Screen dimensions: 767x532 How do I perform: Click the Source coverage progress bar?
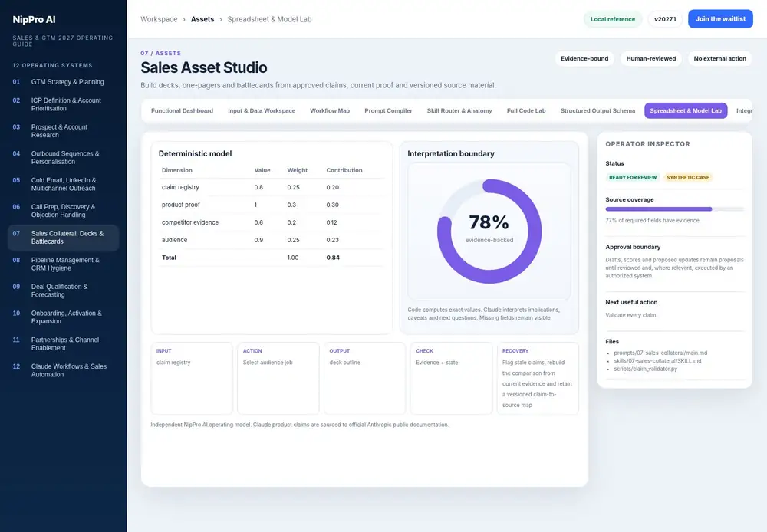point(674,209)
